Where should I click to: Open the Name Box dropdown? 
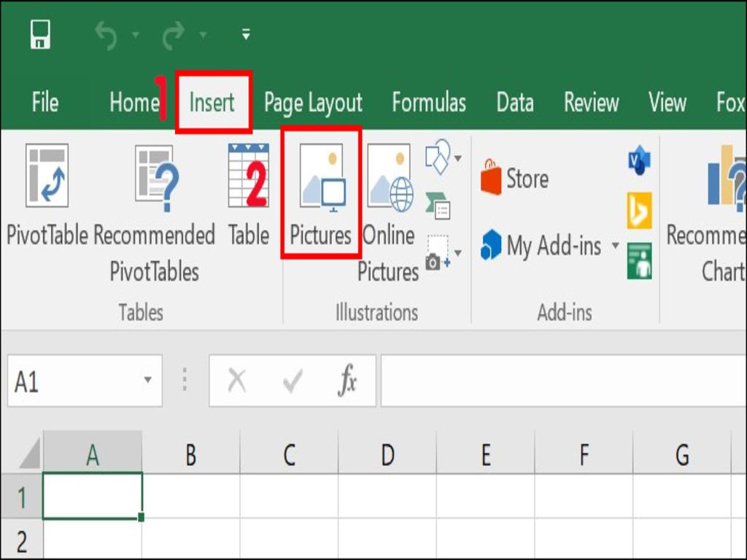(147, 381)
